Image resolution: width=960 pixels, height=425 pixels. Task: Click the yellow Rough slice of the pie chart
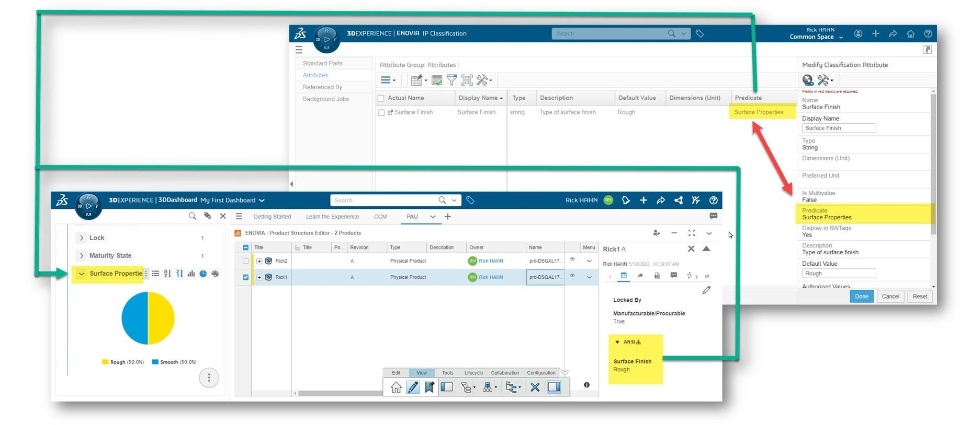(161, 318)
